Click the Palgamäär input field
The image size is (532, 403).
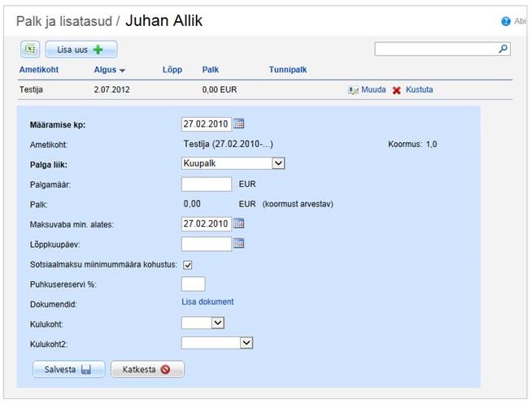(206, 184)
